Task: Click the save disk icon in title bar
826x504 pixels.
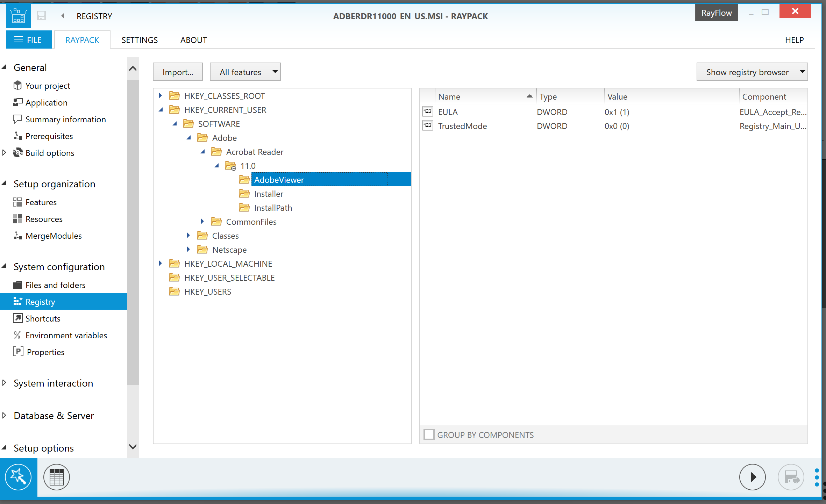Action: (41, 16)
